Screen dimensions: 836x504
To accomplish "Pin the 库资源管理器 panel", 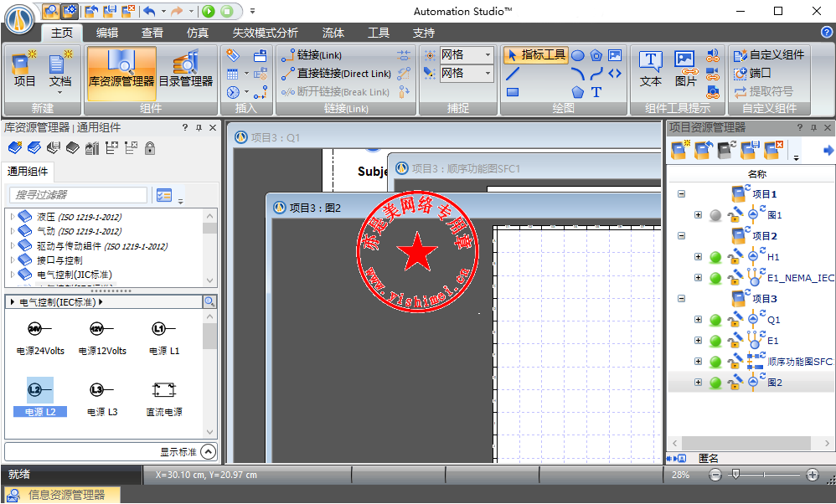I will click(x=199, y=128).
